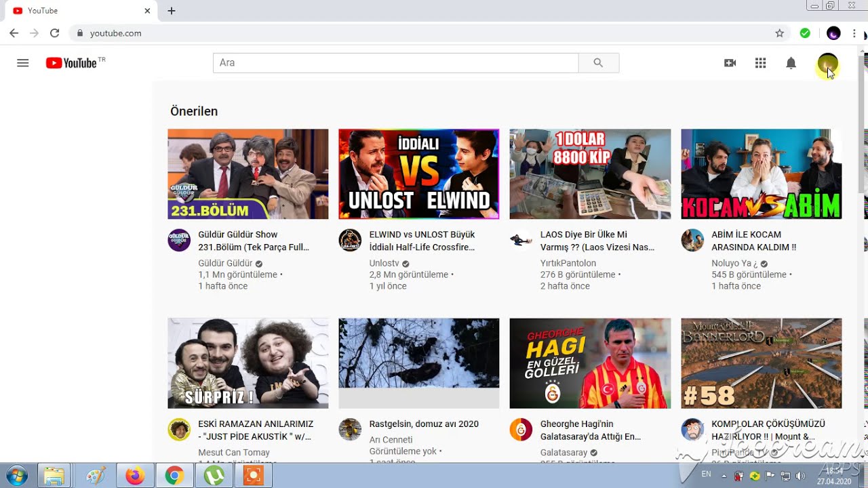Screen dimensions: 868x488
Task: Open Kocam vs Abim thumbnail
Action: [762, 174]
